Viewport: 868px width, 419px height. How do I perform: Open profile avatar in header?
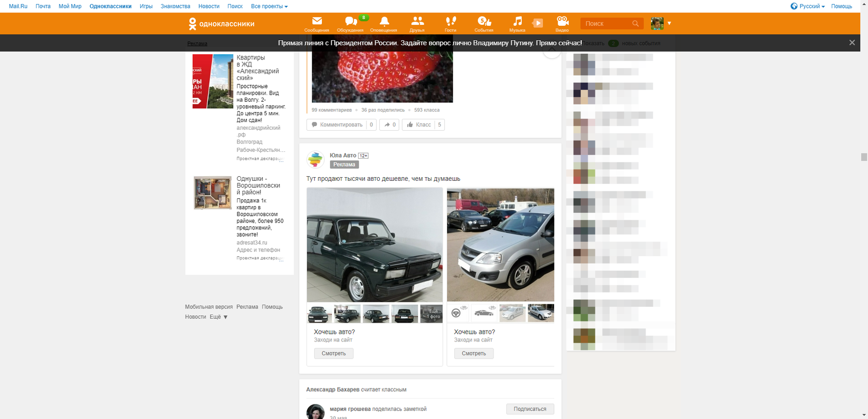(657, 23)
